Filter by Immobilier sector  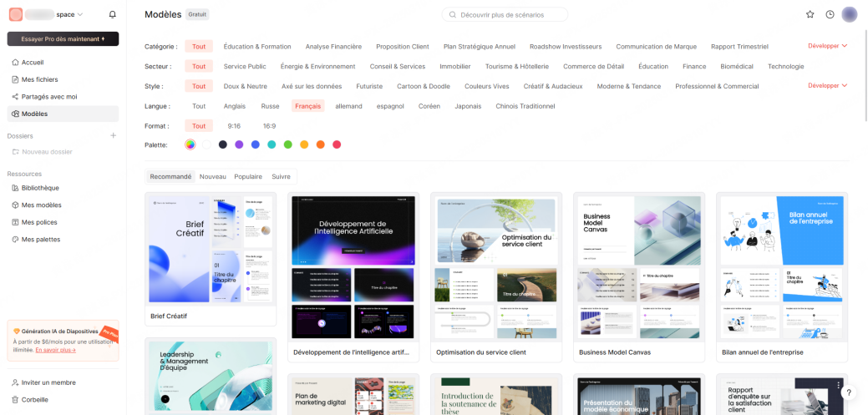tap(455, 67)
